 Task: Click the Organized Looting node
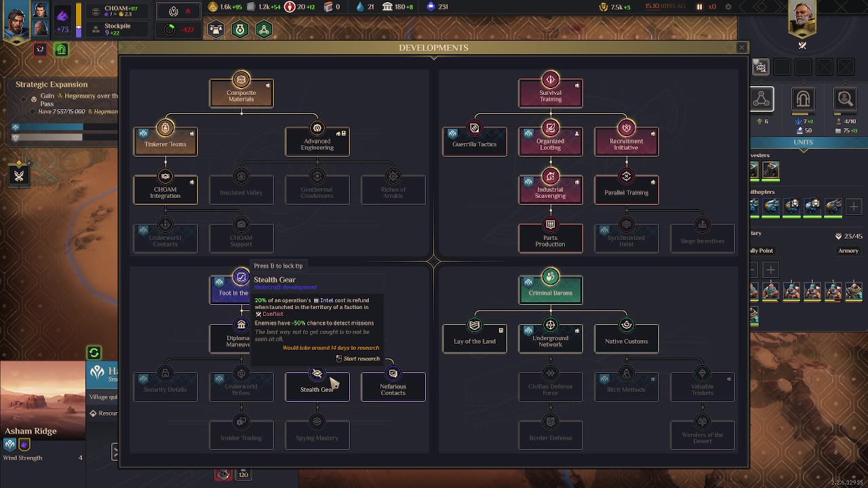pyautogui.click(x=551, y=142)
